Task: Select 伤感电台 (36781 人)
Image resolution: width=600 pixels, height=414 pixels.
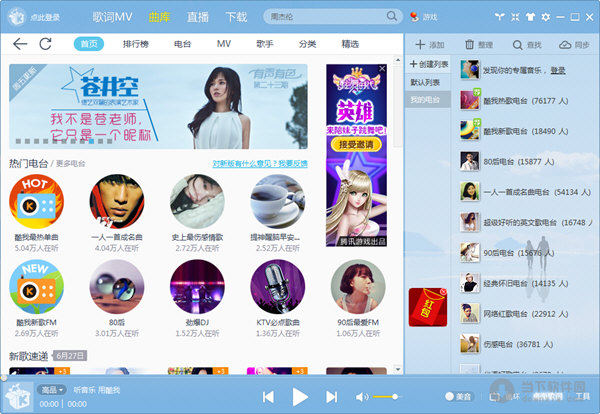Action: pos(526,344)
